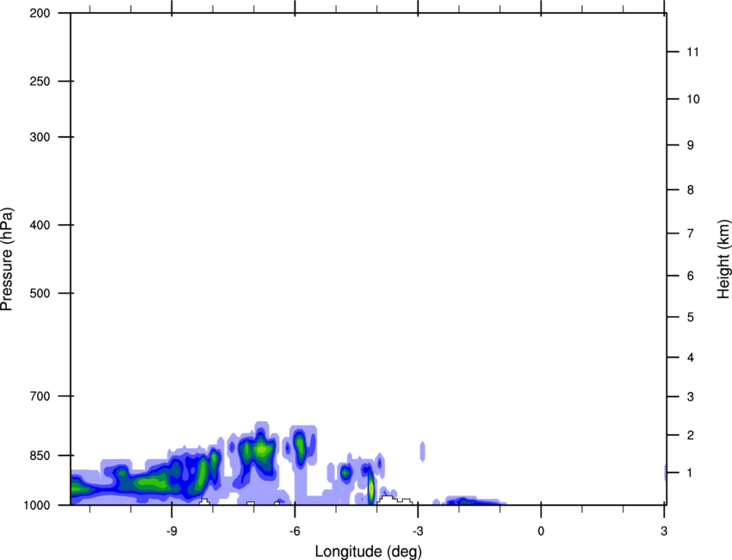Screen dimensions: 732x560
Task: Select the 700 hPa pressure tick label
Action: [x=41, y=396]
